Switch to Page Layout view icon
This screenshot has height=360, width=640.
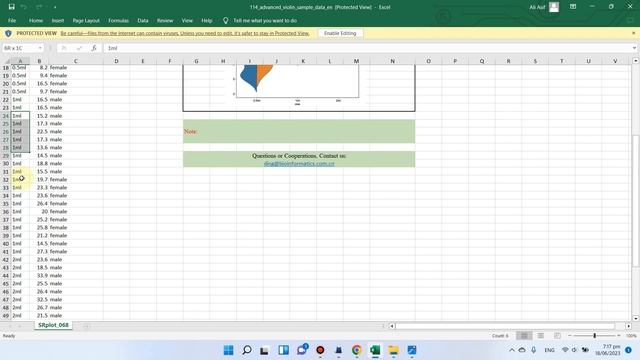coord(540,336)
